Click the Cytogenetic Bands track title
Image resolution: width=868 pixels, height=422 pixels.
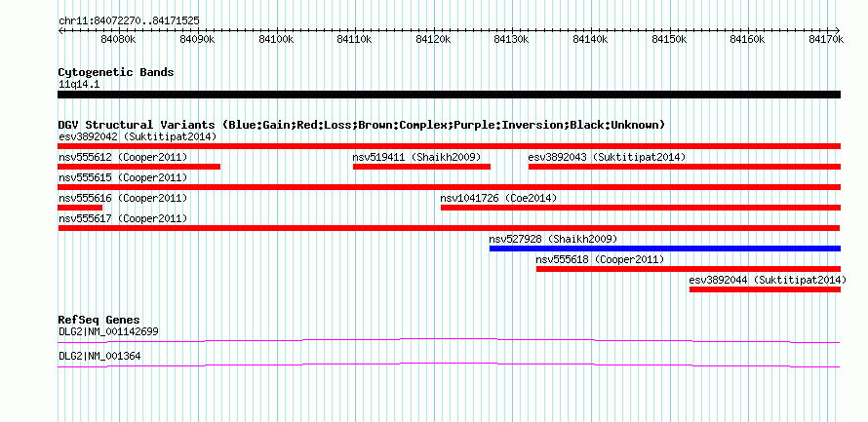coord(116,72)
